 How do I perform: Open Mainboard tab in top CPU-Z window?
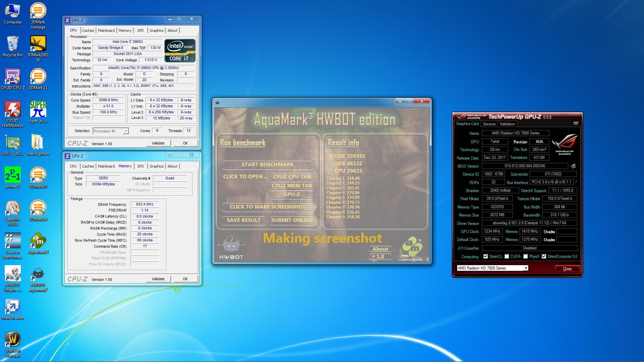click(x=106, y=31)
